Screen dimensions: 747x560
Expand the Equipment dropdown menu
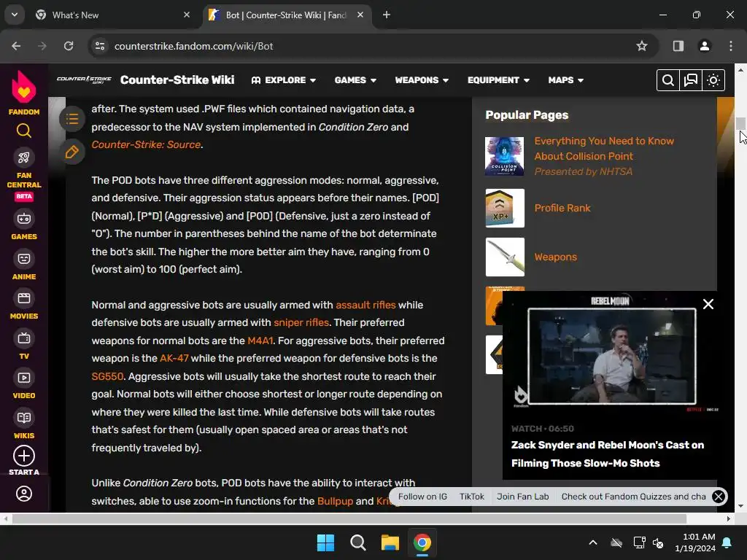coord(498,80)
